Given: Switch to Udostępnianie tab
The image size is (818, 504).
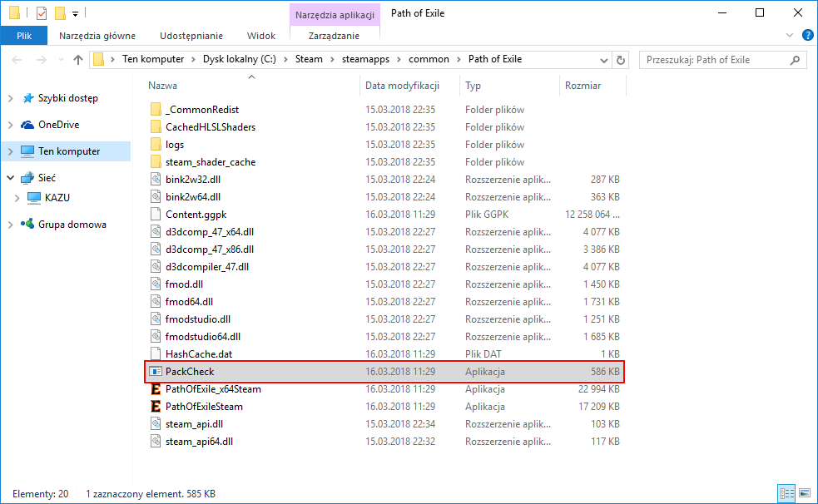Looking at the screenshot, I should click(x=191, y=36).
